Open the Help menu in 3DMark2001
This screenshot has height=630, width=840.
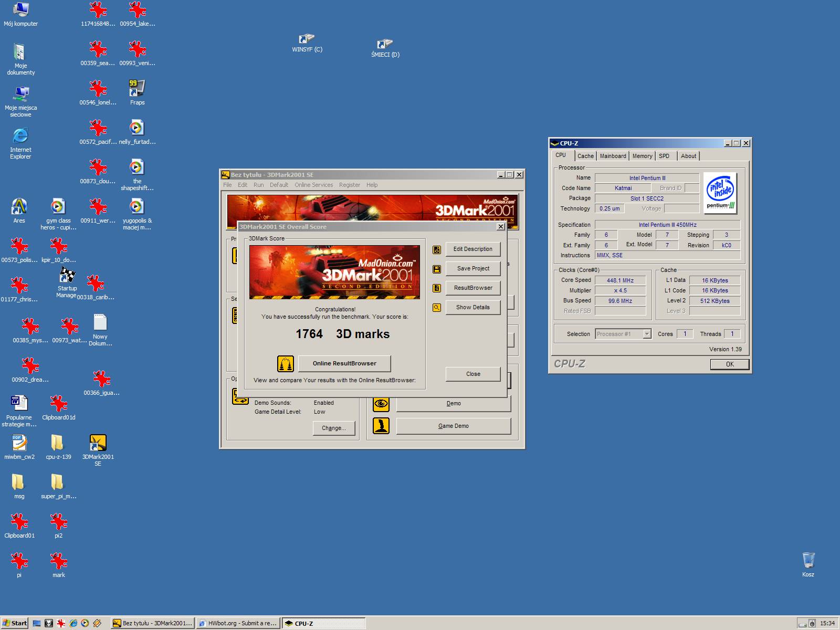pos(372,185)
